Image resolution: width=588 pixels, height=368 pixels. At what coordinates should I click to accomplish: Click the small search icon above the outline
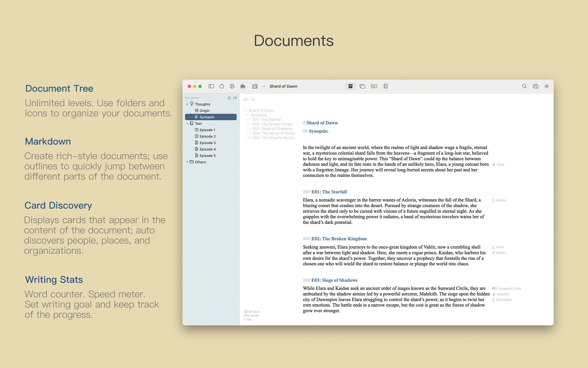click(253, 100)
